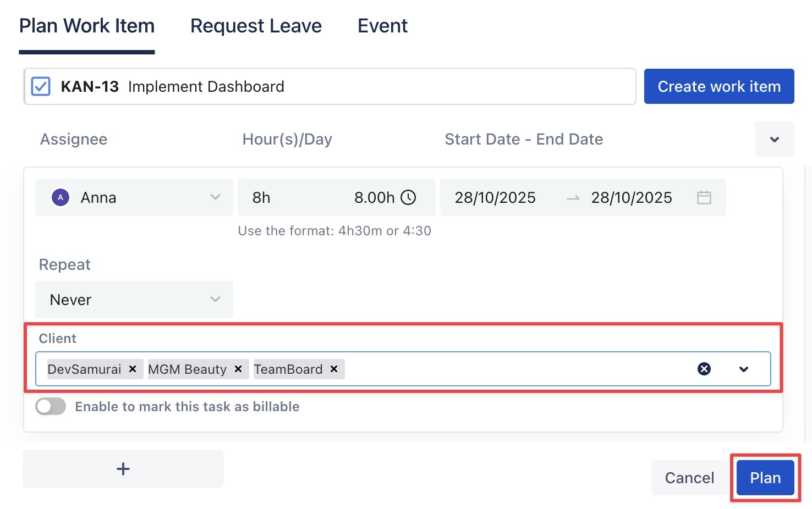Screen dimensions: 812x509
Task: Open the Client dropdown chevron
Action: click(744, 369)
